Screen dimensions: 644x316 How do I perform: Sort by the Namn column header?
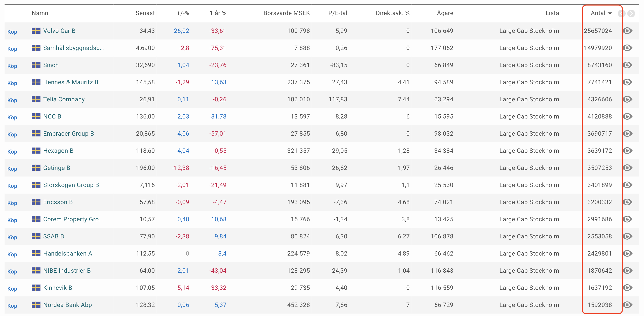click(40, 13)
